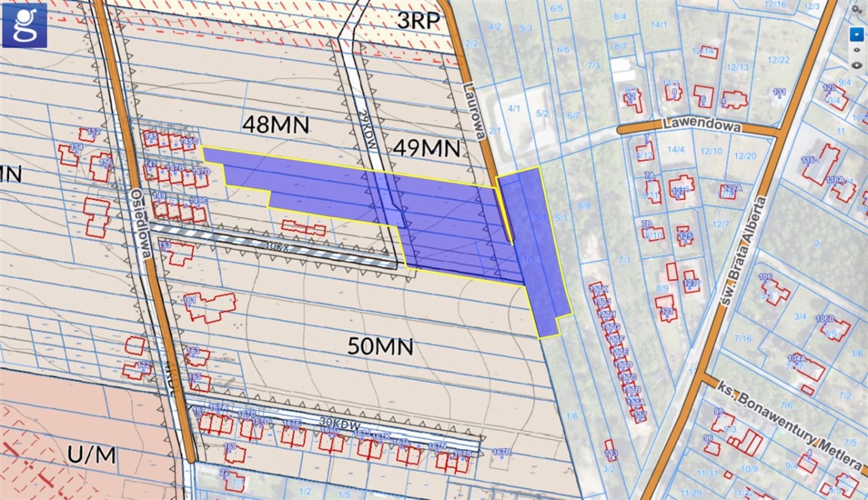Click the blue 'g' geoportal logo

pyautogui.click(x=24, y=25)
